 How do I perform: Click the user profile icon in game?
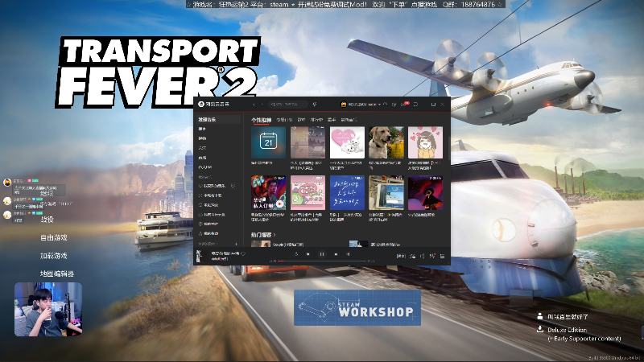[540, 316]
